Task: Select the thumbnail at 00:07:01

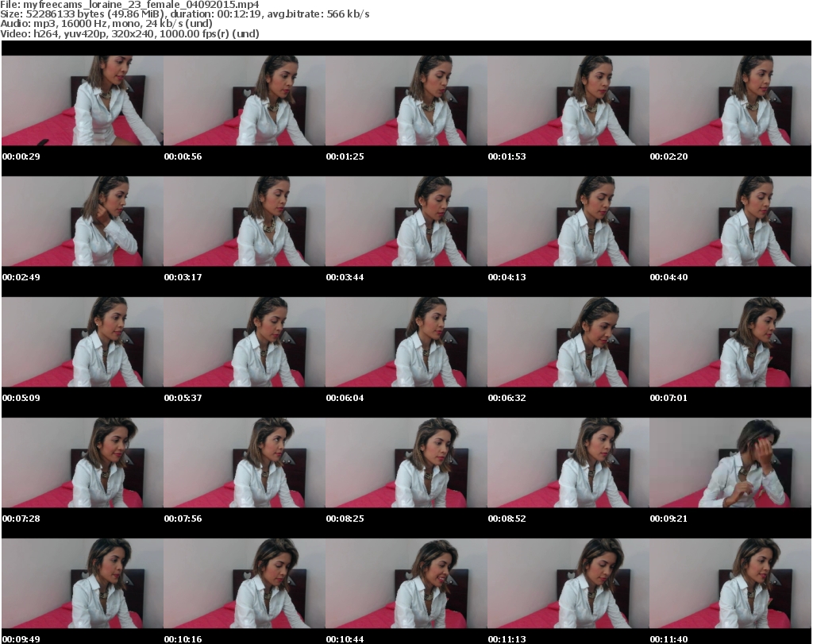Action: click(x=730, y=342)
